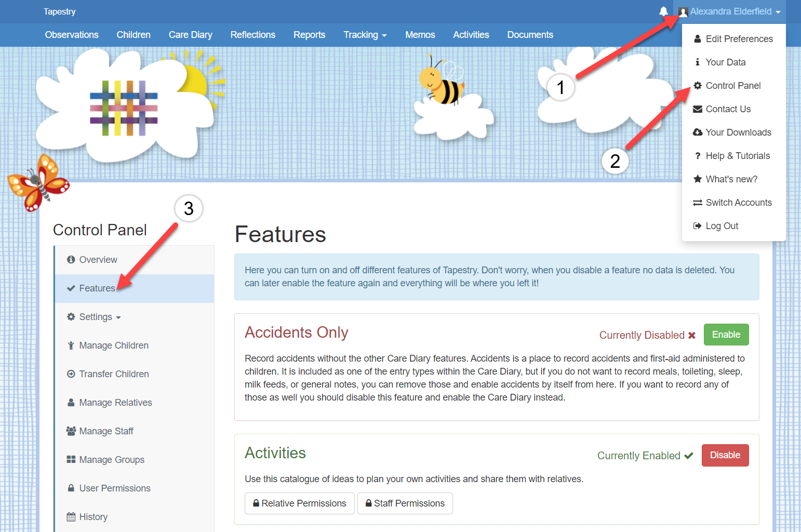This screenshot has width=801, height=532.
Task: Open Control Panel from the user menu
Action: tap(733, 86)
